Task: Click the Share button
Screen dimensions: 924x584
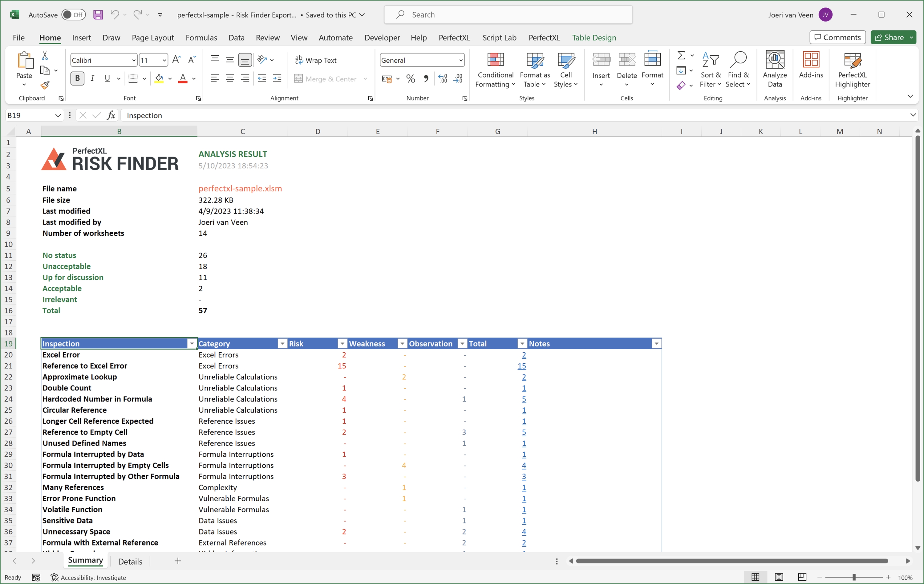Action: pyautogui.click(x=890, y=37)
